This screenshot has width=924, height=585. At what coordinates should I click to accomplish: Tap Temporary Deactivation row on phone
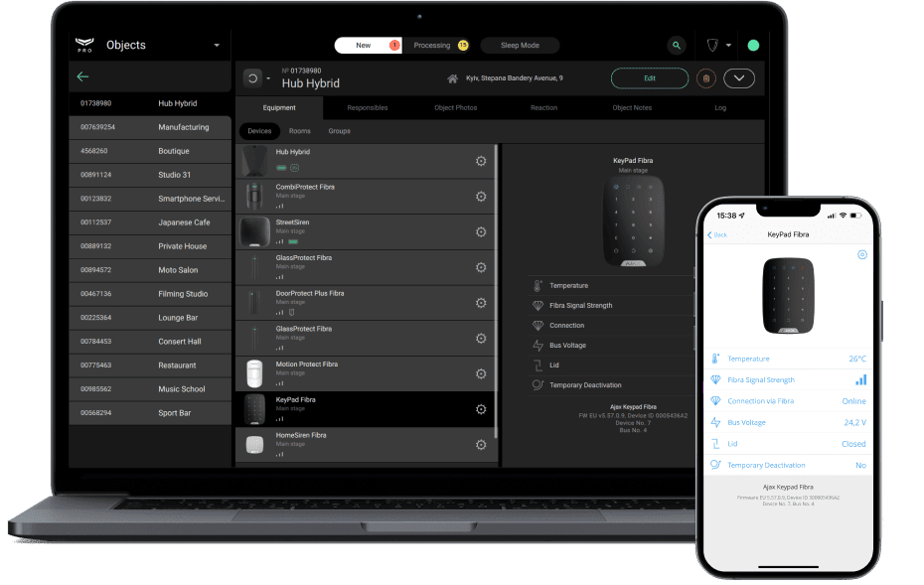pyautogui.click(x=789, y=466)
